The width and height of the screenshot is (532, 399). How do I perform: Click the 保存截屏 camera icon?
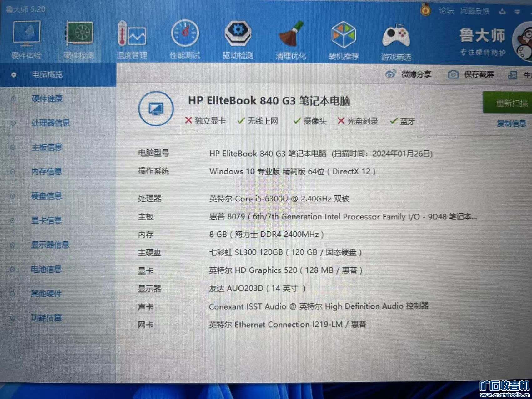pos(453,74)
